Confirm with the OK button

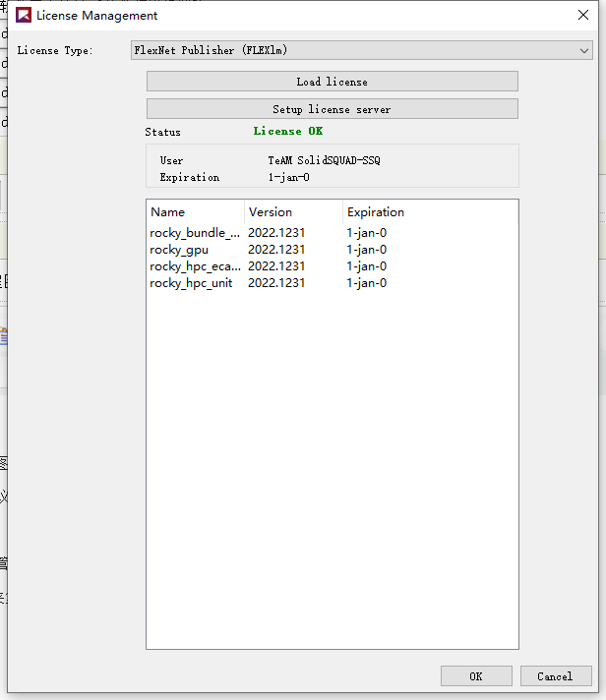click(x=476, y=676)
